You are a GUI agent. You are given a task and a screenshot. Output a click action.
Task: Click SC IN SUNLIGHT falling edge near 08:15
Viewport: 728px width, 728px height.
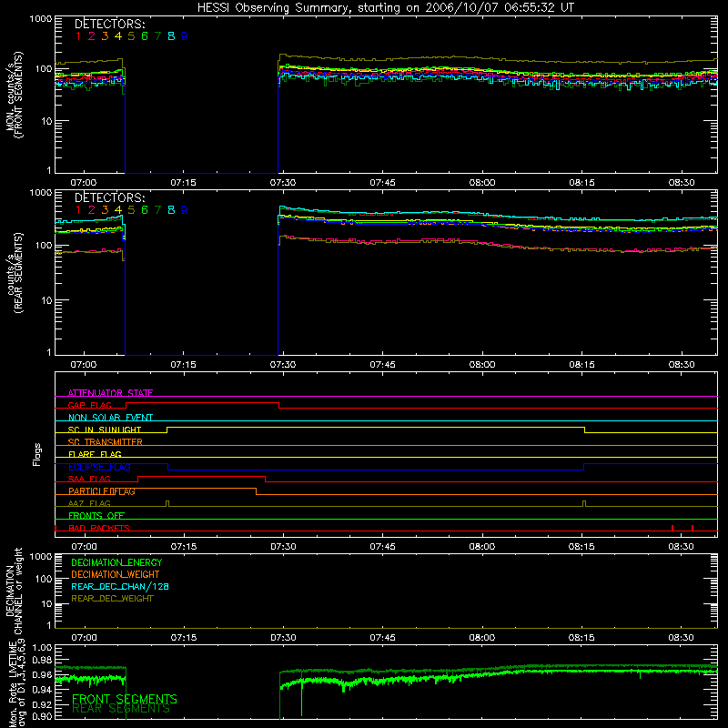point(584,430)
